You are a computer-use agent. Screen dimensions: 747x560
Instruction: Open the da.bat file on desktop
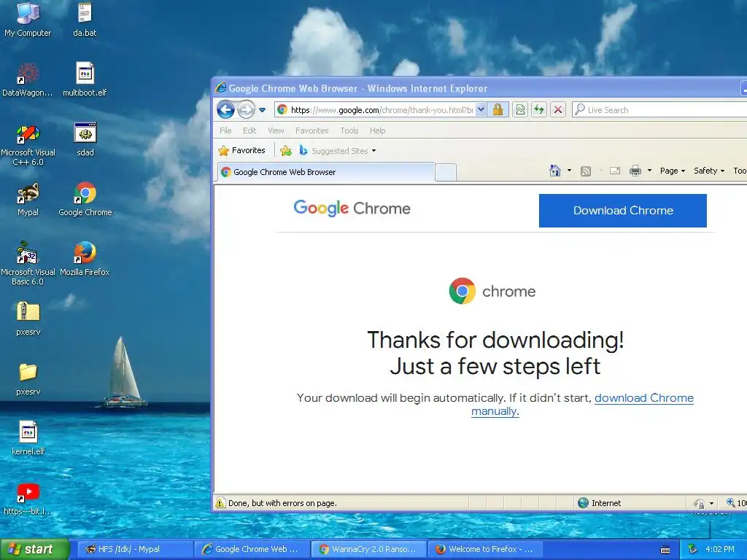[x=85, y=19]
